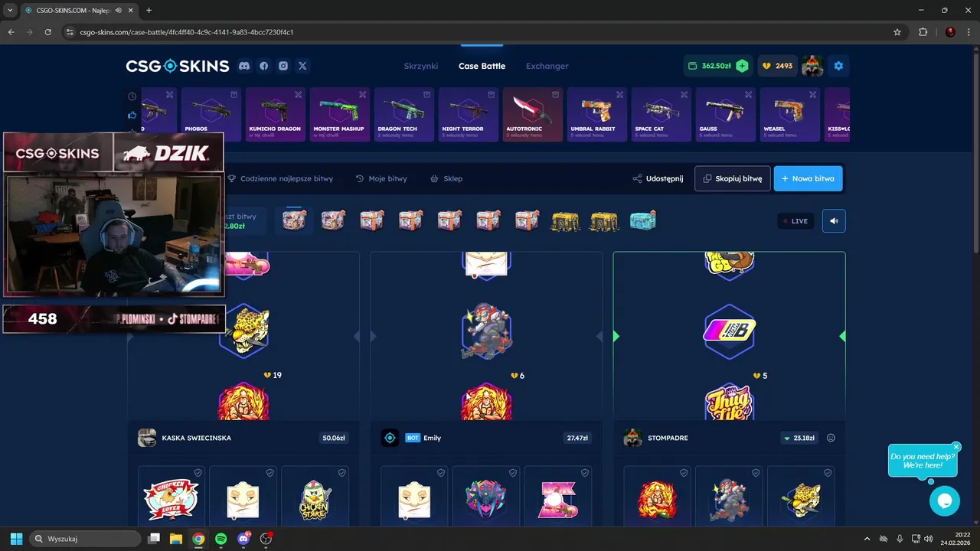The image size is (980, 551).
Task: Click the browser address bar
Action: (x=482, y=32)
